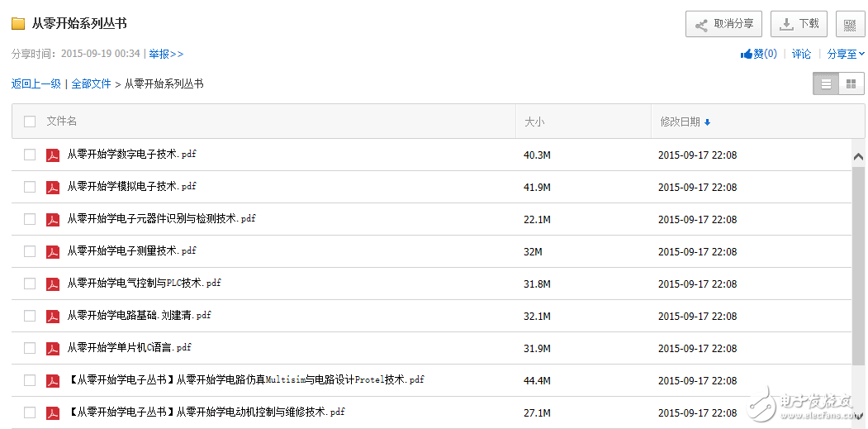
Task: Expand the 分享至 dropdown
Action: pos(846,54)
